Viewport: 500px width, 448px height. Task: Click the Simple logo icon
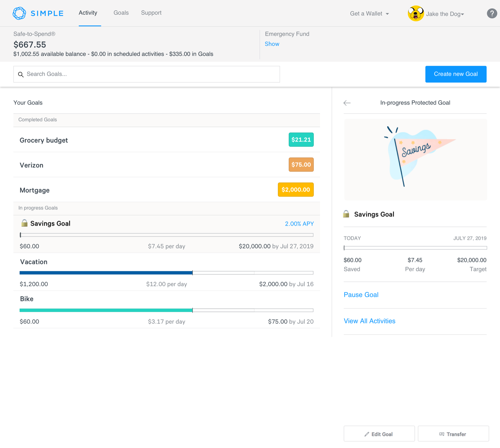click(x=19, y=13)
